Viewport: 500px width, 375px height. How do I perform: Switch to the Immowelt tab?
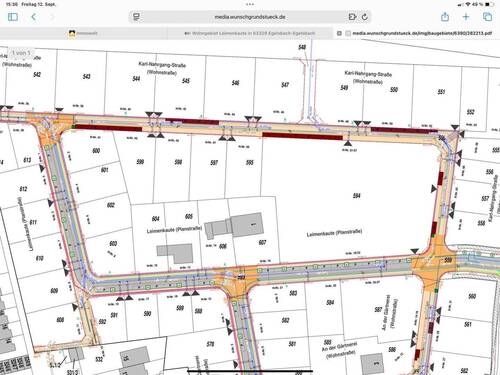[83, 33]
